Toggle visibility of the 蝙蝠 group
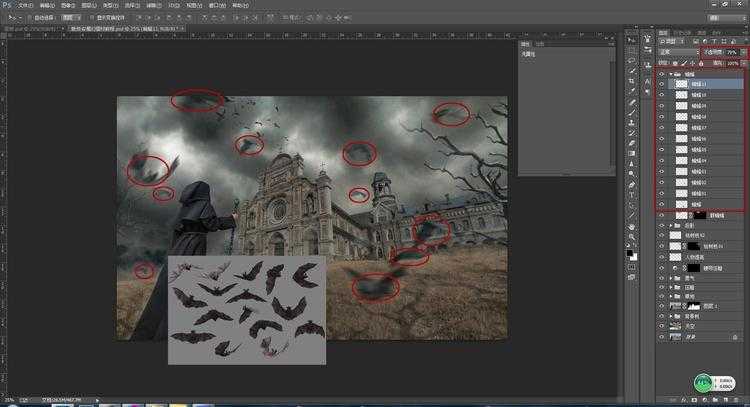 coord(662,74)
